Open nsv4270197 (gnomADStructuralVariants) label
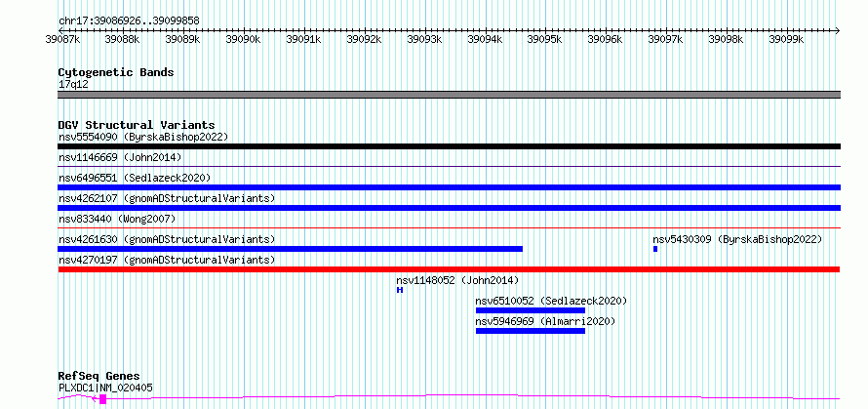 (167, 260)
